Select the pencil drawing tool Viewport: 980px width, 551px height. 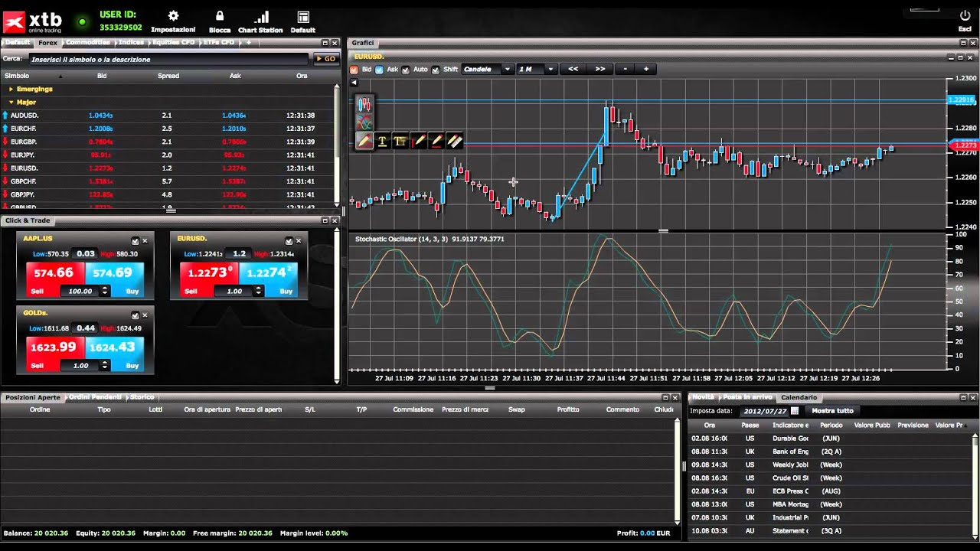pos(364,141)
